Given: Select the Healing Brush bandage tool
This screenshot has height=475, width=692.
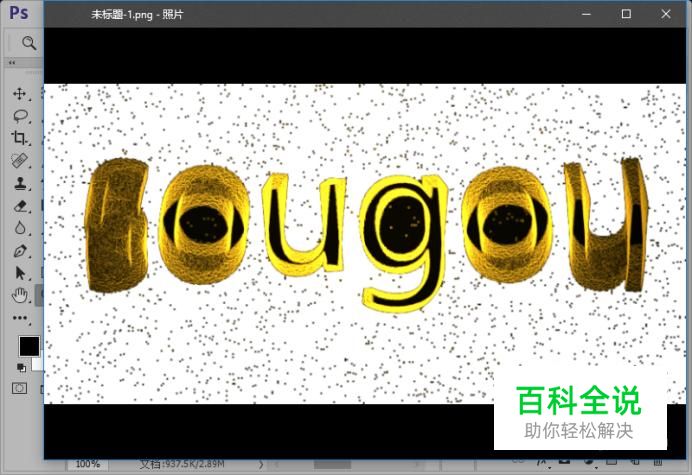Looking at the screenshot, I should 20,161.
